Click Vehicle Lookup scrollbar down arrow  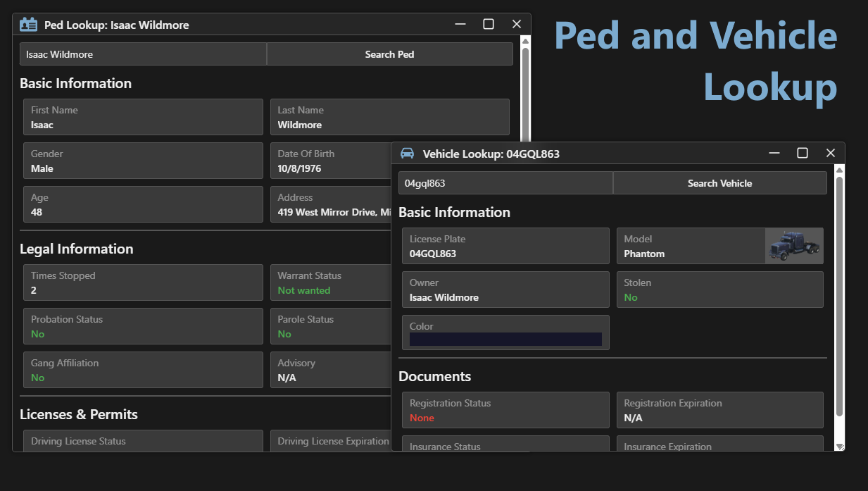coord(839,446)
